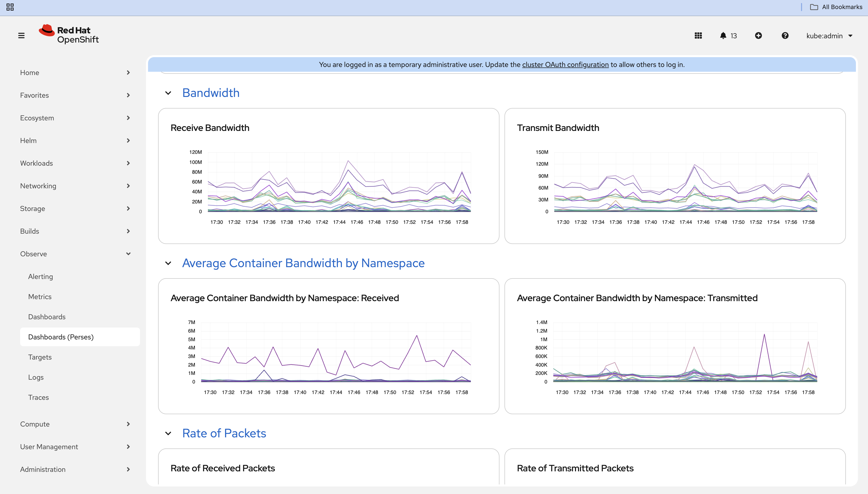Screen dimensions: 868x494
Task: Follow the cluster OAuth configuration link
Action: pos(565,64)
